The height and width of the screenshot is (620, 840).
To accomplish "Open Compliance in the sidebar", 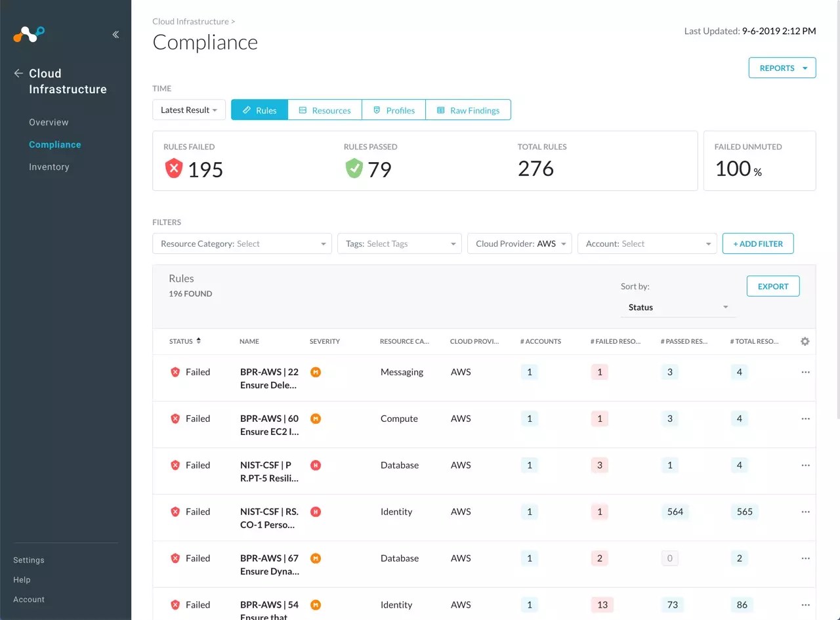I will pyautogui.click(x=55, y=144).
